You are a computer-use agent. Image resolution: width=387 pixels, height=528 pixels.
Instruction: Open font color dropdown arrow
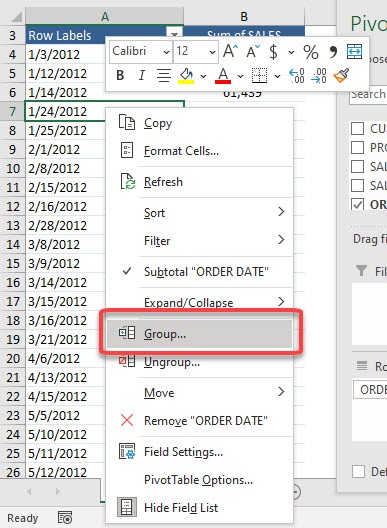[x=240, y=76]
